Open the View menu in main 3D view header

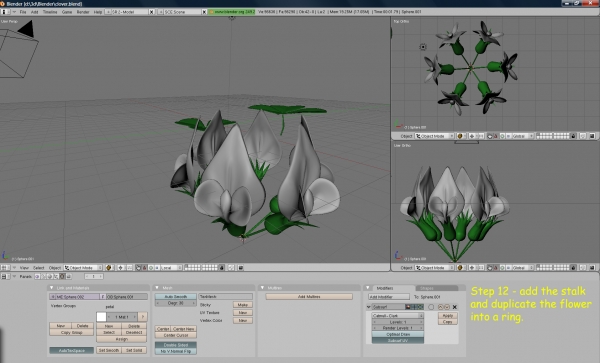tap(24, 268)
